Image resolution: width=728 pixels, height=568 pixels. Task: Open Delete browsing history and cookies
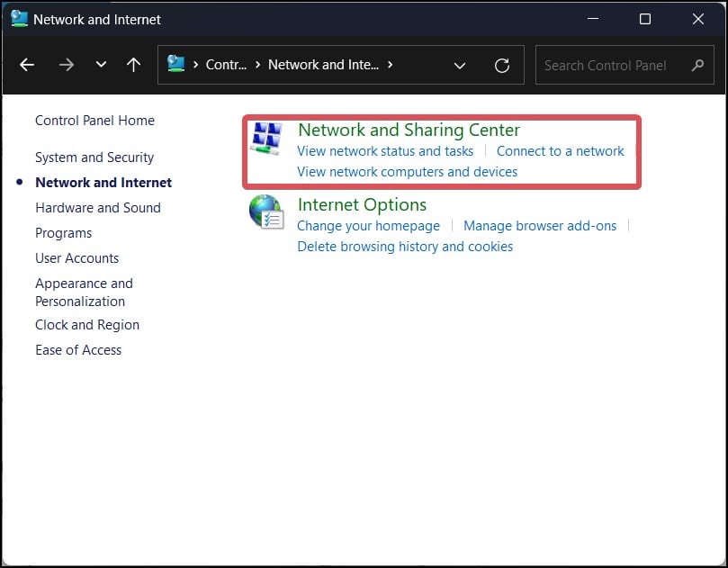tap(405, 247)
